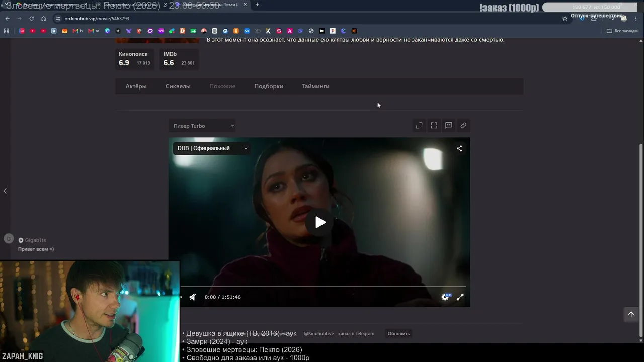This screenshot has height=362, width=644.
Task: Open the red LIVE bookmark icon
Action: 22,31
